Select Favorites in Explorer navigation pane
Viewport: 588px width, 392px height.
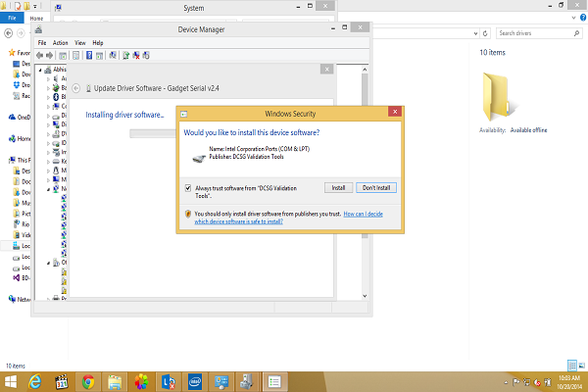[x=20, y=53]
